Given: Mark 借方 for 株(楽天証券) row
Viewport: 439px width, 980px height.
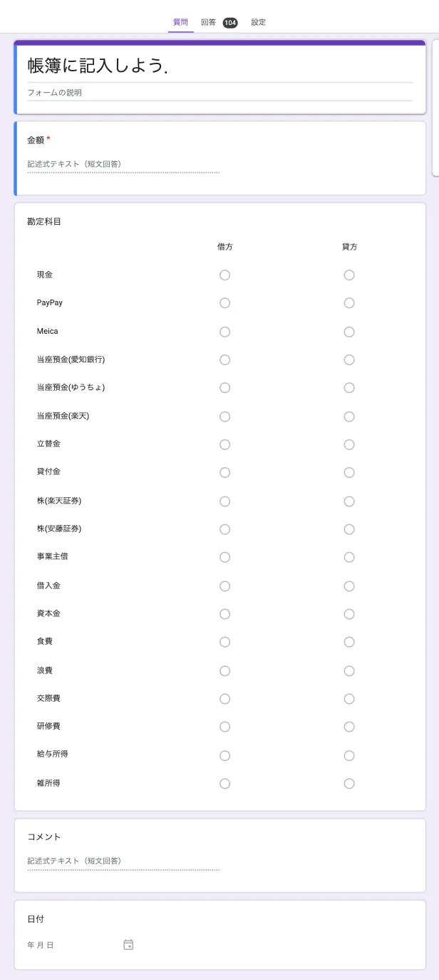Looking at the screenshot, I should [225, 501].
